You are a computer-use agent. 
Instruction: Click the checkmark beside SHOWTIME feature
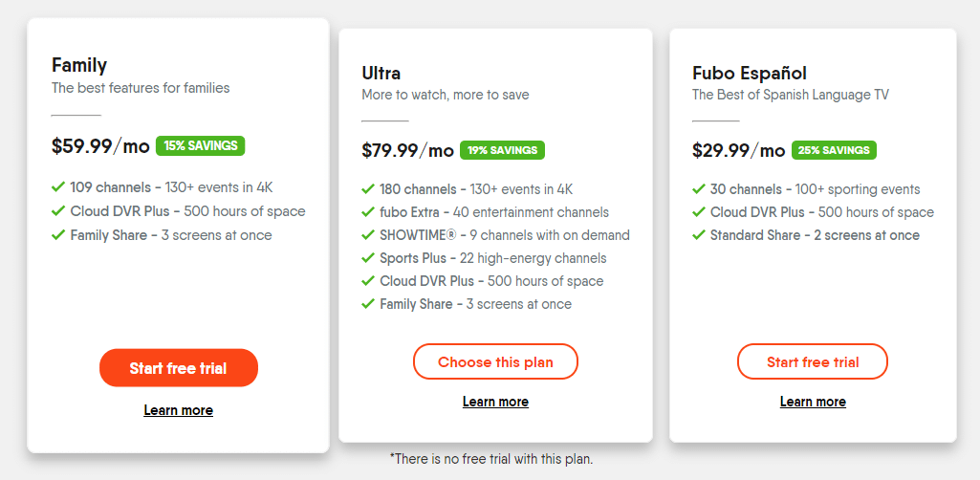(368, 235)
